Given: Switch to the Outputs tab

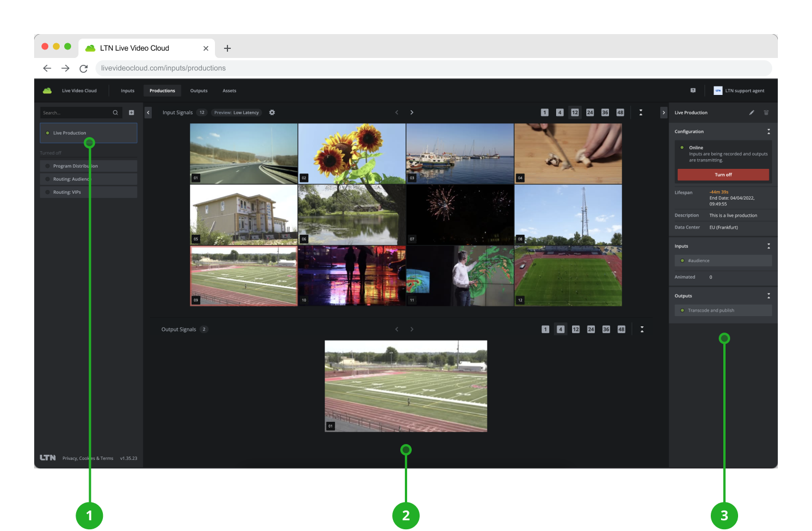Looking at the screenshot, I should (198, 90).
